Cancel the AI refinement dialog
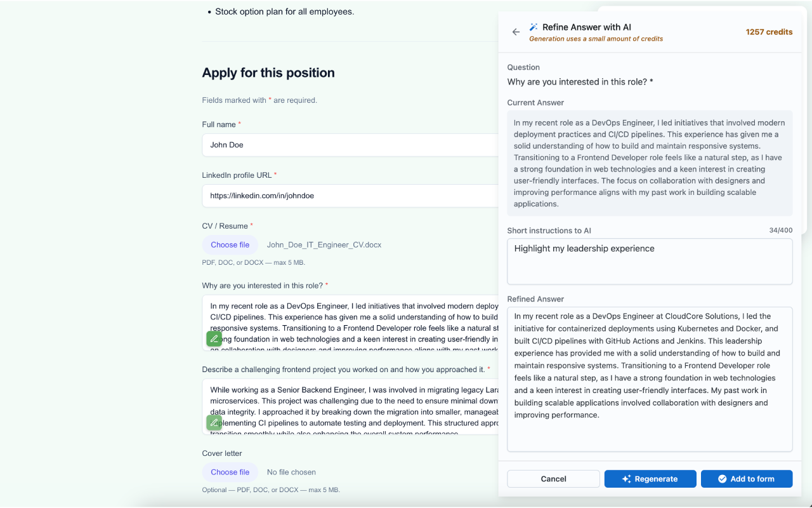812x508 pixels. coord(553,479)
